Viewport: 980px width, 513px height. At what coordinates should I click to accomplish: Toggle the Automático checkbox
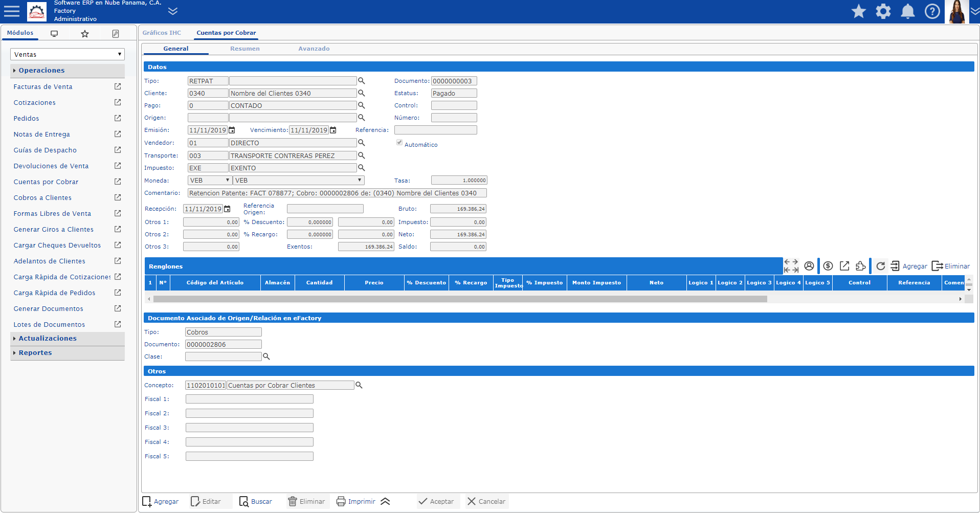(399, 143)
